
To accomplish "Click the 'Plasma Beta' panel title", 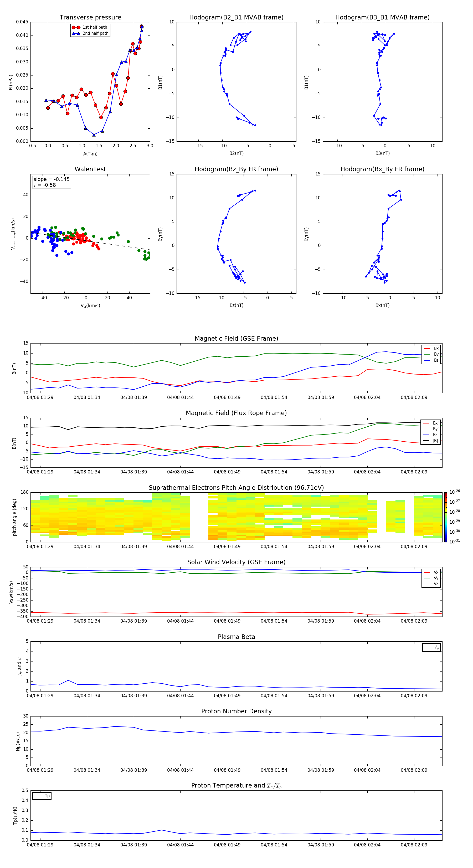I will (x=236, y=637).
